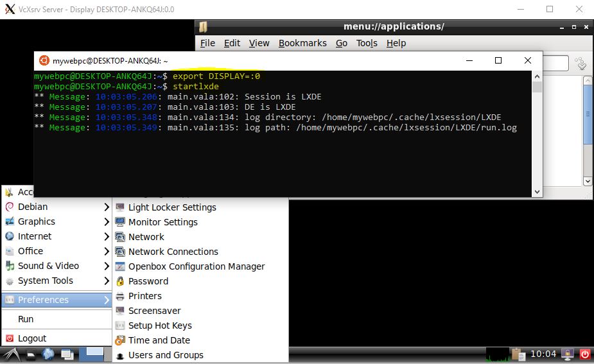This screenshot has height=364, width=594.
Task: Click the LXDE start menu bird icon
Action: click(11, 354)
